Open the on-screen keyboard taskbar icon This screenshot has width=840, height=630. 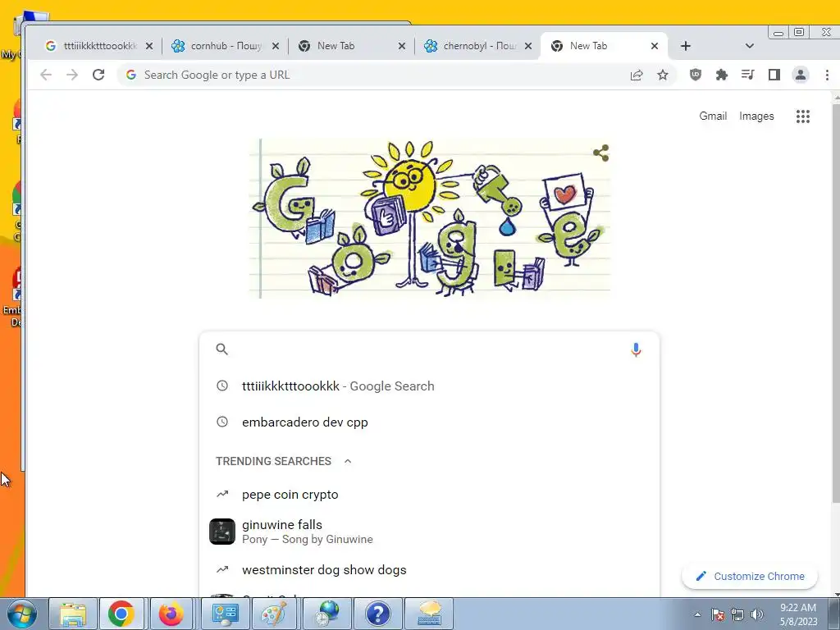coord(429,614)
